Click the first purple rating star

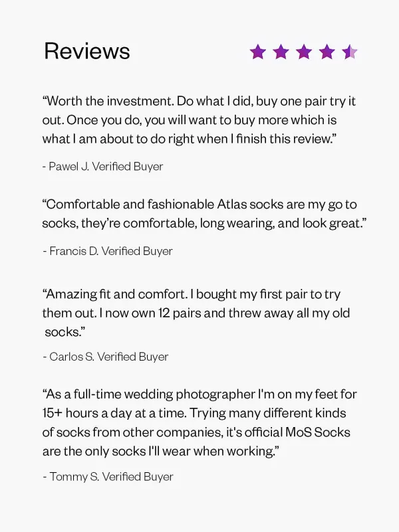click(x=258, y=52)
